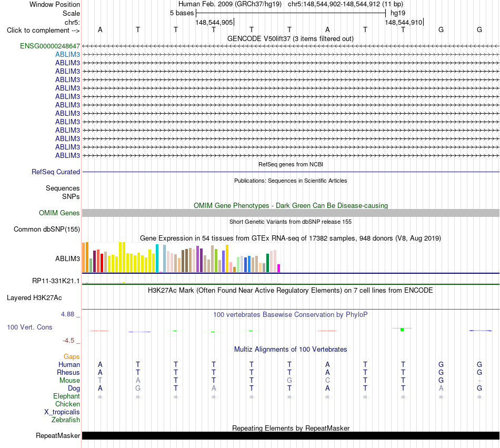The image size is (500, 448).
Task: Click the Window Position label
Action: (55, 4)
